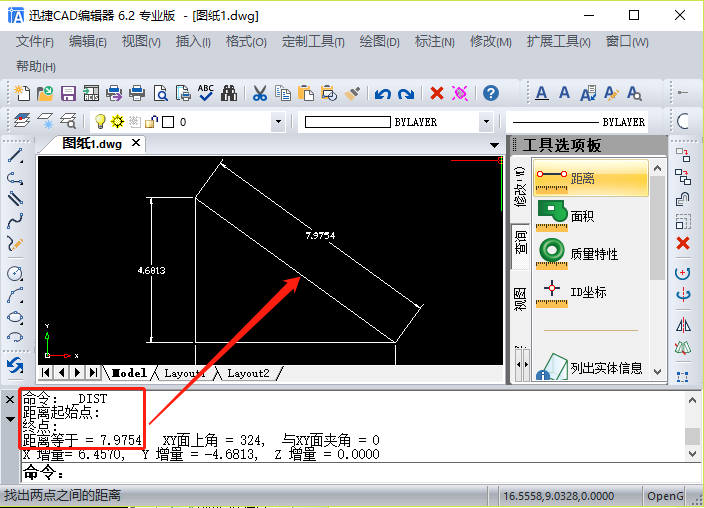The height and width of the screenshot is (508, 704).
Task: Open the drawing tab list arrow
Action: tap(494, 145)
